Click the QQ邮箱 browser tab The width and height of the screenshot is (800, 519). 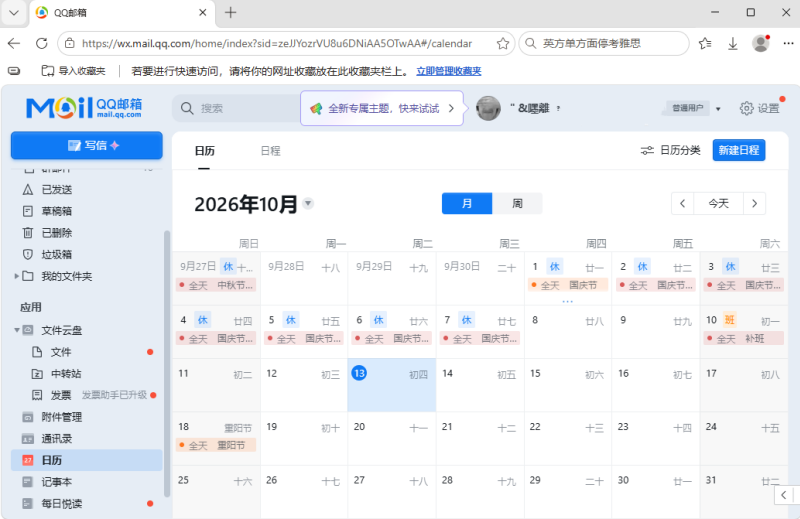pyautogui.click(x=122, y=13)
